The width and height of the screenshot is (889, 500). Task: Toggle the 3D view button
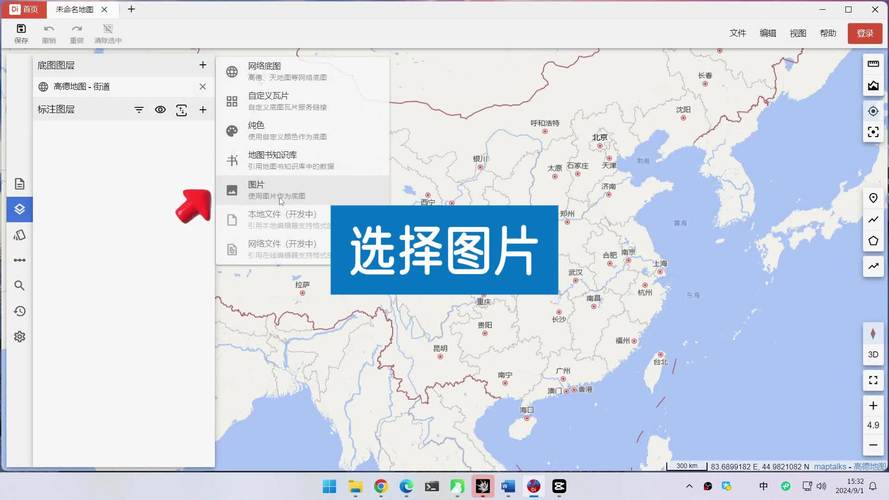tap(873, 354)
